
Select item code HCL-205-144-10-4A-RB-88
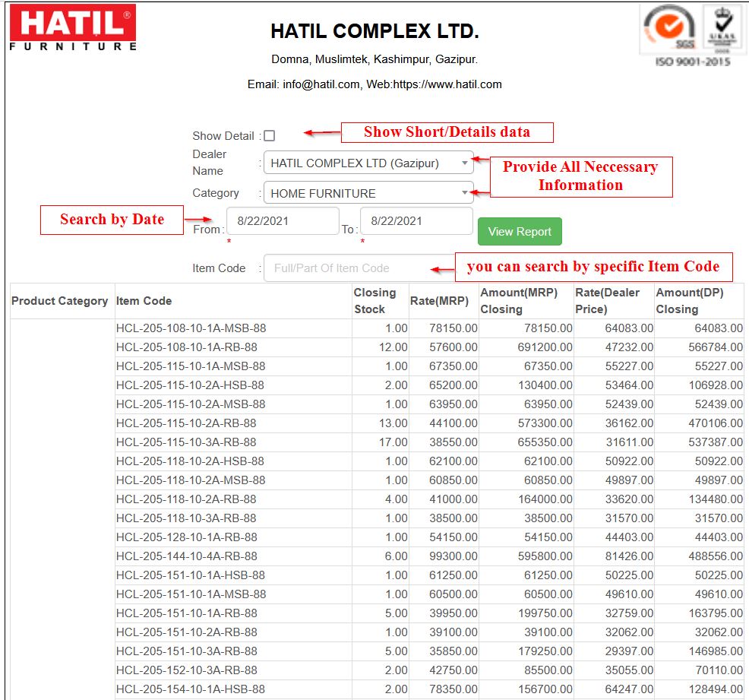(x=186, y=556)
